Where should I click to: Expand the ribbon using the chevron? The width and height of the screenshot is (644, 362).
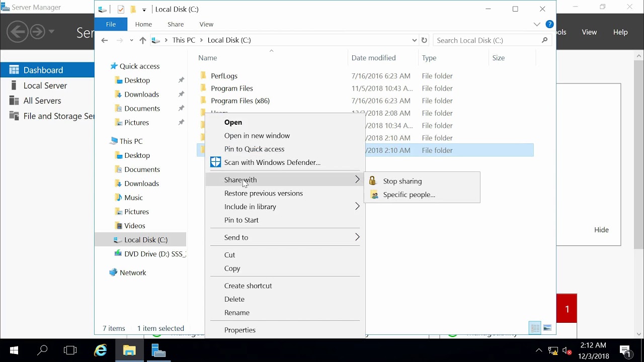537,24
